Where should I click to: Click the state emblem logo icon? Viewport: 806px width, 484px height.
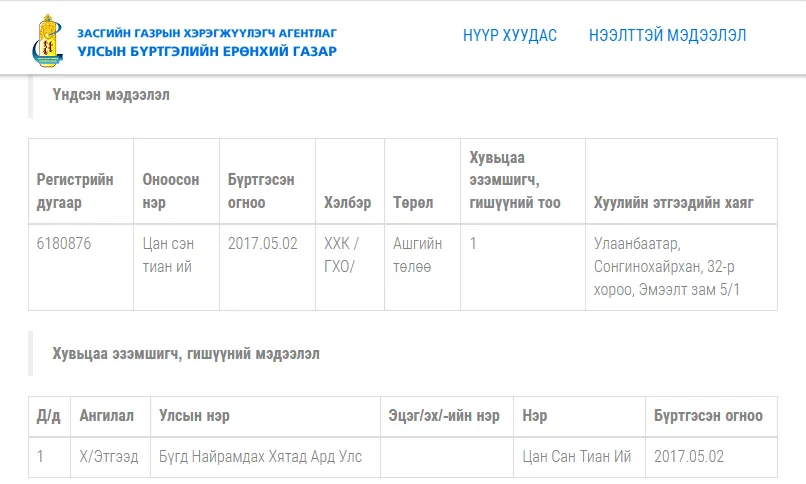pos(47,41)
